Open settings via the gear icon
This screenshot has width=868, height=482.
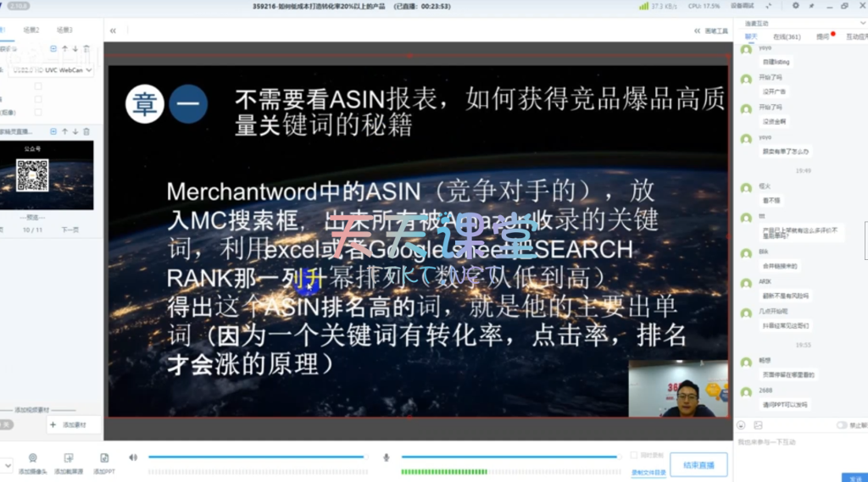795,6
